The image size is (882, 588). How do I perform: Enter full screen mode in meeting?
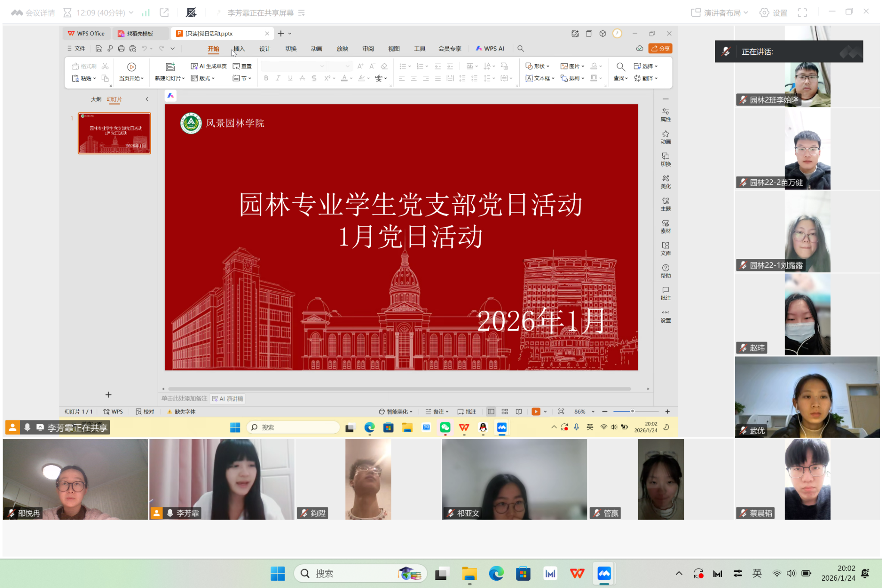tap(802, 13)
